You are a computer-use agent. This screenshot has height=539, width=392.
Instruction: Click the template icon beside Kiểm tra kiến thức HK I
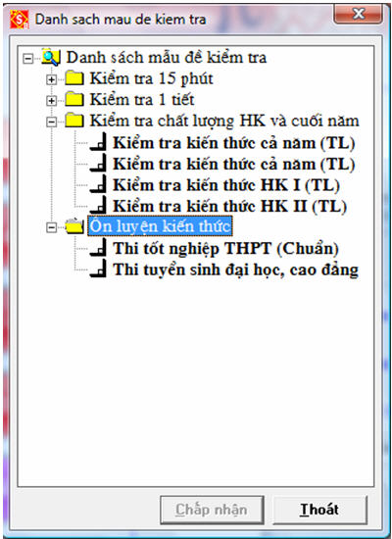[x=98, y=186]
